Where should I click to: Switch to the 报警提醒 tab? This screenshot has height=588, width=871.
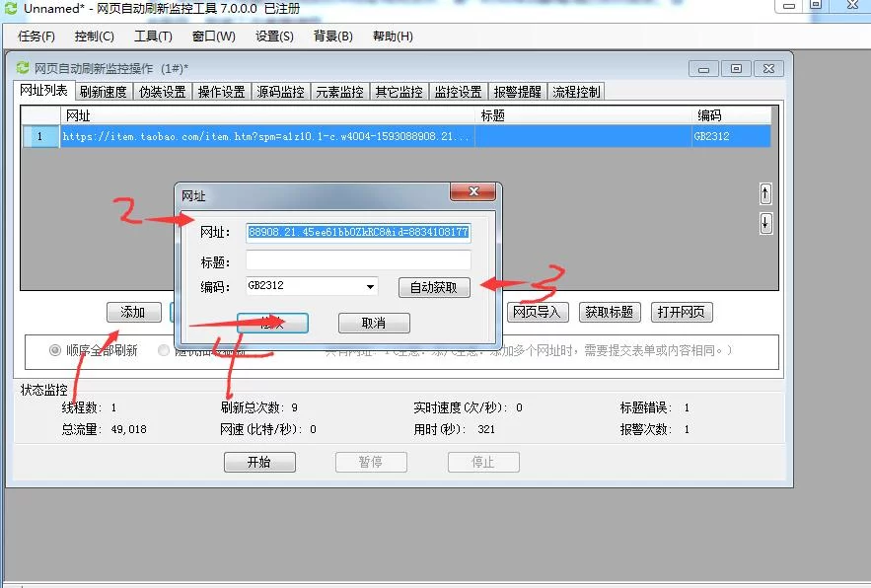point(517,92)
